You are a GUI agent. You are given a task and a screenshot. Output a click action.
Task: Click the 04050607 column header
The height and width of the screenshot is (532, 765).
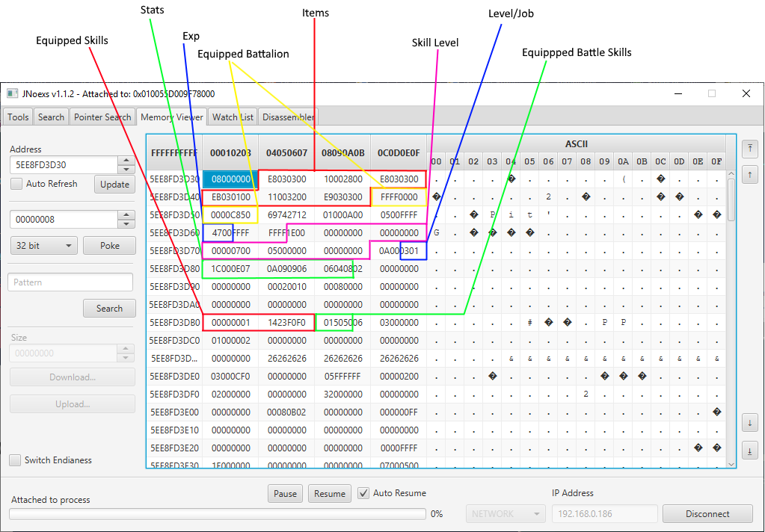(286, 152)
